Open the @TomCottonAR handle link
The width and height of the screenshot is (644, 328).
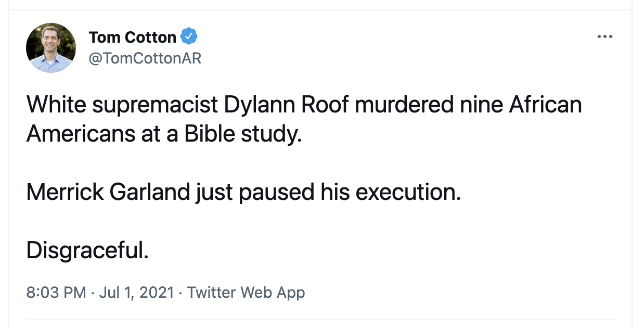pos(145,58)
